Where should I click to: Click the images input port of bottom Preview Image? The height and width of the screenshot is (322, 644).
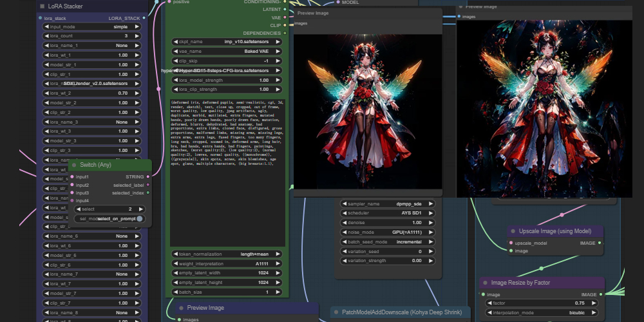(179, 319)
